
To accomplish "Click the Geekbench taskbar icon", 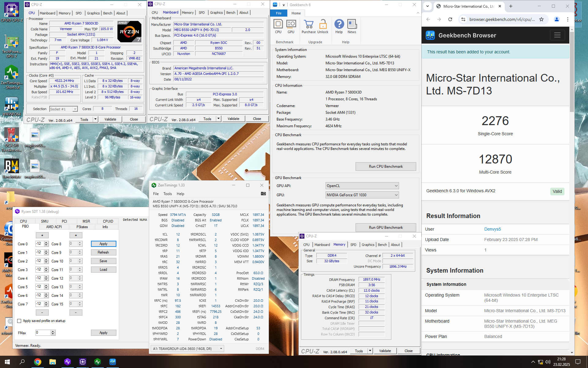I will point(113,362).
